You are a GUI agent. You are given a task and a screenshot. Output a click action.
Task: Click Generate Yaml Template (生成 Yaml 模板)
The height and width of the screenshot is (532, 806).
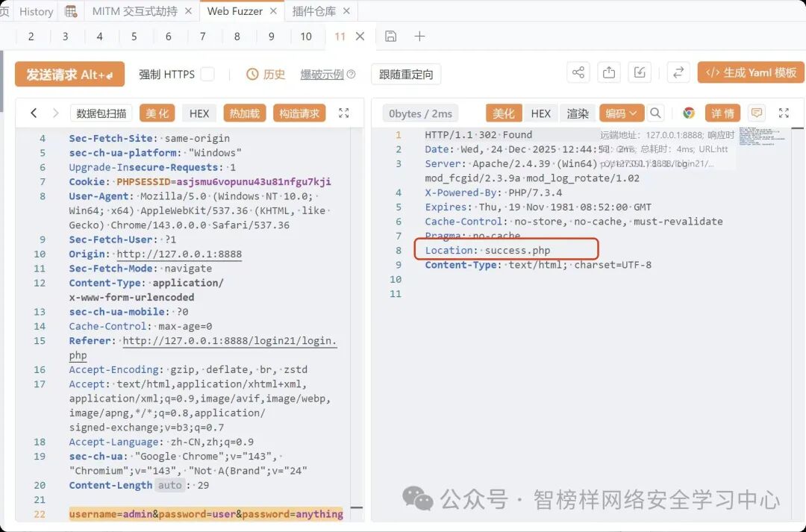[x=751, y=72]
